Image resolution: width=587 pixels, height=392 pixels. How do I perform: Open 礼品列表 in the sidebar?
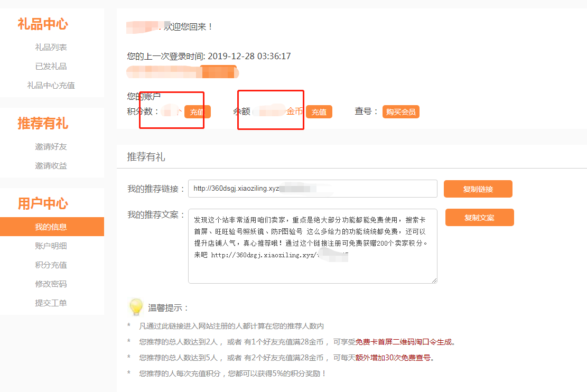[x=51, y=47]
